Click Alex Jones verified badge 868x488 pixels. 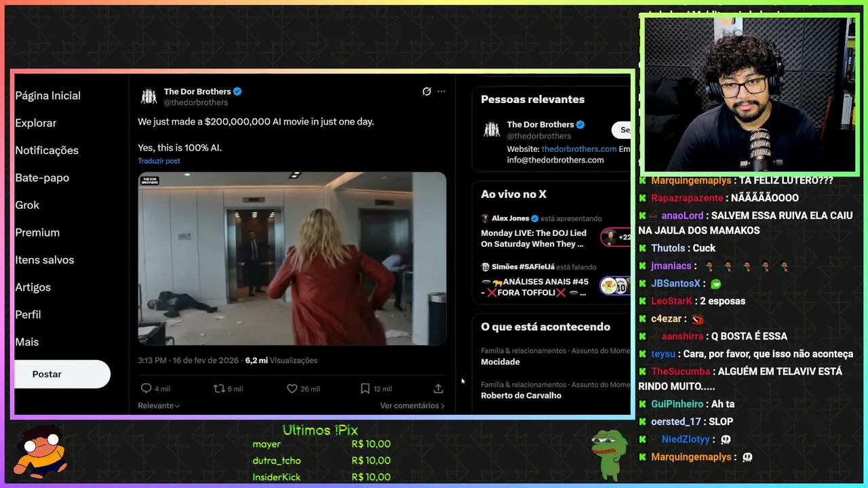pos(534,218)
